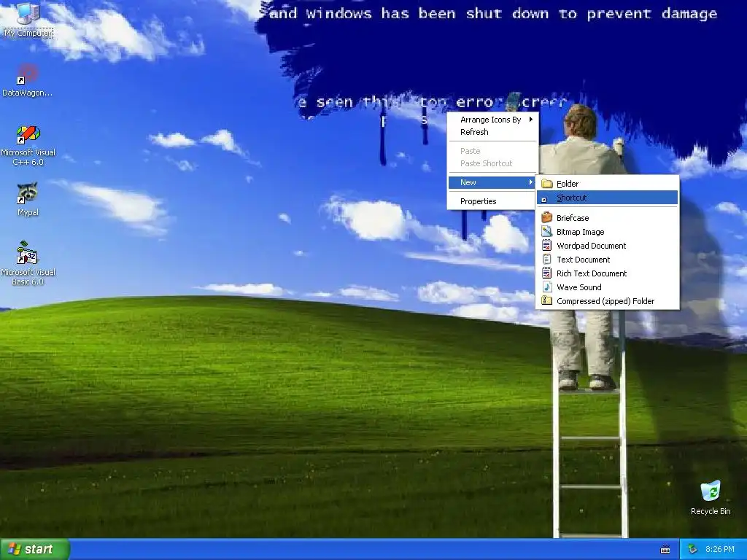This screenshot has width=747, height=560.
Task: Choose Refresh from the context menu
Action: 492,132
